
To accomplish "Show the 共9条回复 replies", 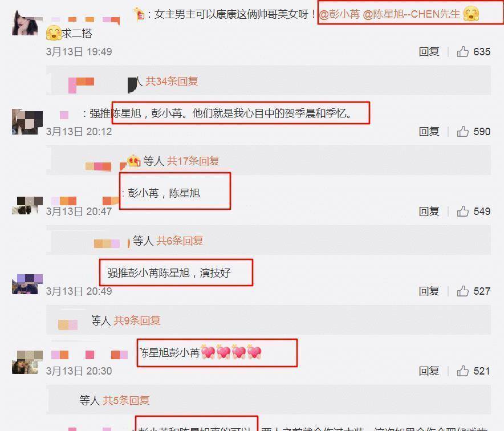I will click(x=137, y=320).
